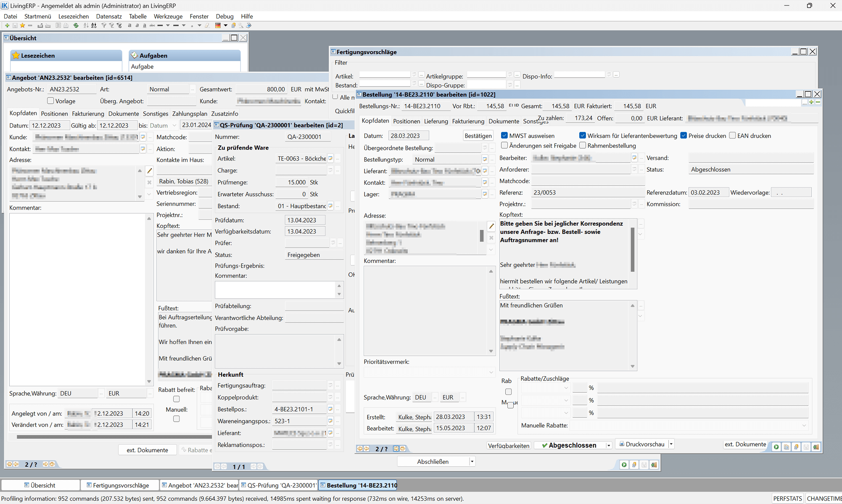
Task: Toggle Wirksam für Lieferantenbewertung checkbox
Action: pos(583,135)
